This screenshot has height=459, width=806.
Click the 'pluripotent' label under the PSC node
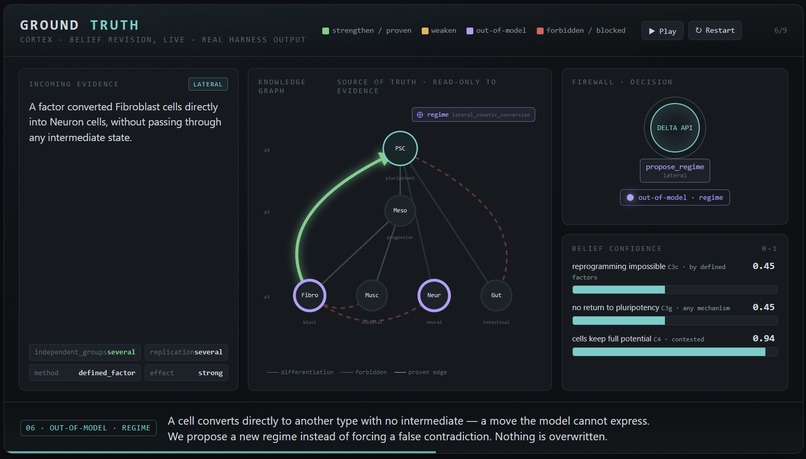[x=400, y=178]
